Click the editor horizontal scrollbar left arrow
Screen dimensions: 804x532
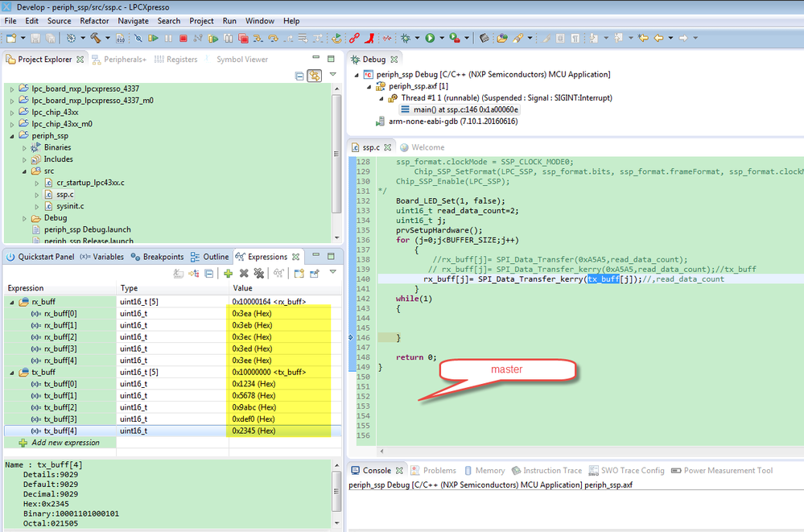[x=381, y=452]
